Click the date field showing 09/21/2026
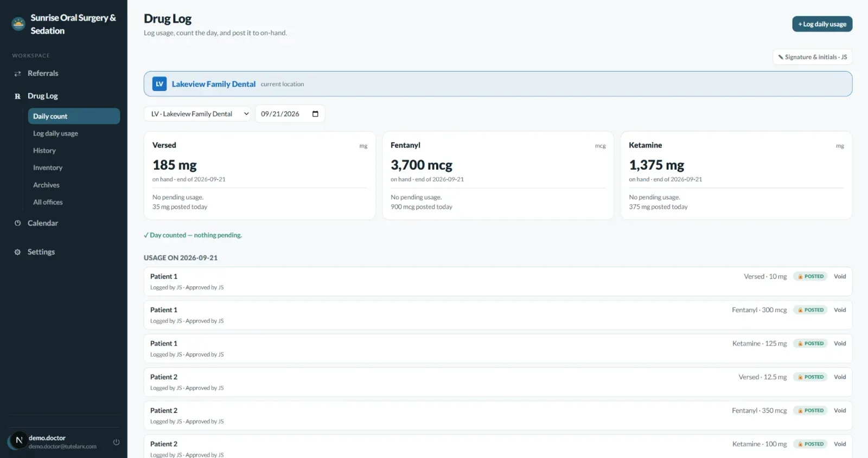868x458 pixels. pos(290,114)
